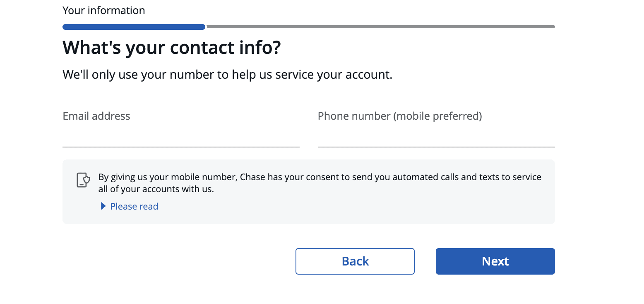
Task: Click the Your information step label
Action: tap(104, 10)
